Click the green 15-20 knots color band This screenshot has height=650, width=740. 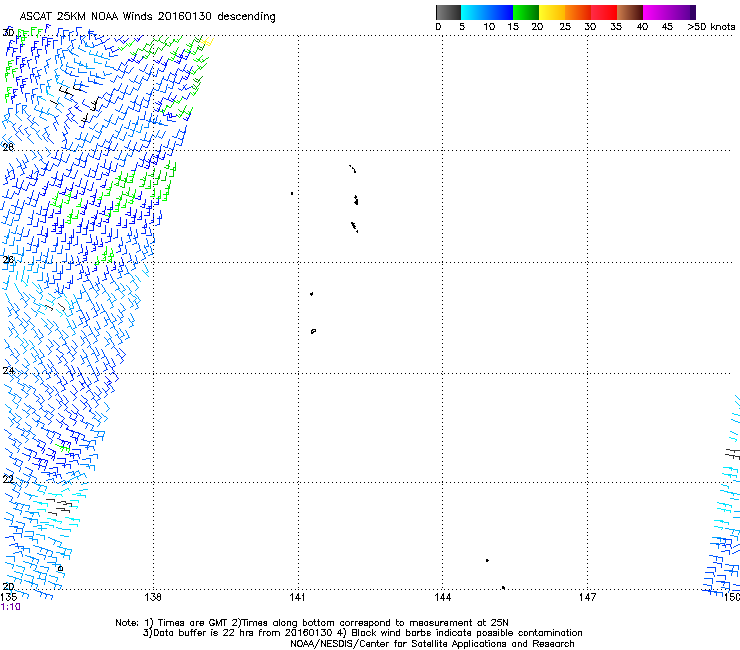526,12
